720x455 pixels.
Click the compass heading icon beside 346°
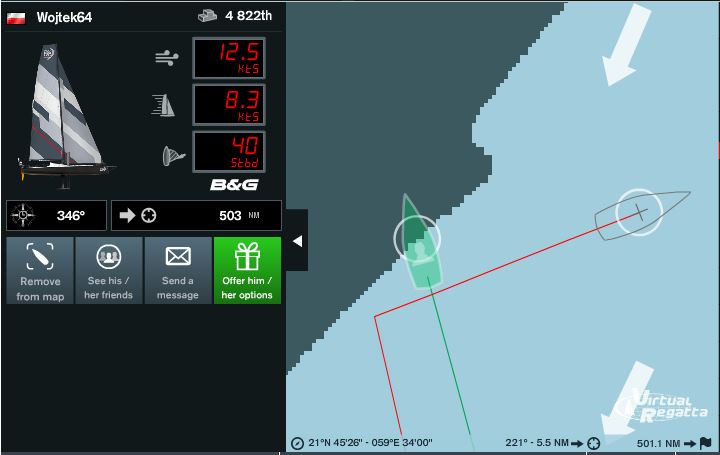click(x=22, y=215)
